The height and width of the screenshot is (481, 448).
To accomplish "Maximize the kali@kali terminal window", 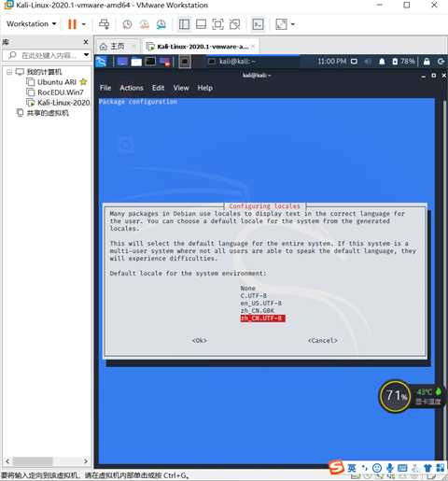I will tap(434, 76).
